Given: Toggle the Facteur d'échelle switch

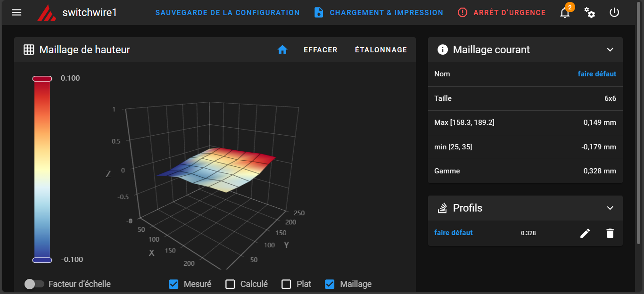Looking at the screenshot, I should [x=34, y=284].
